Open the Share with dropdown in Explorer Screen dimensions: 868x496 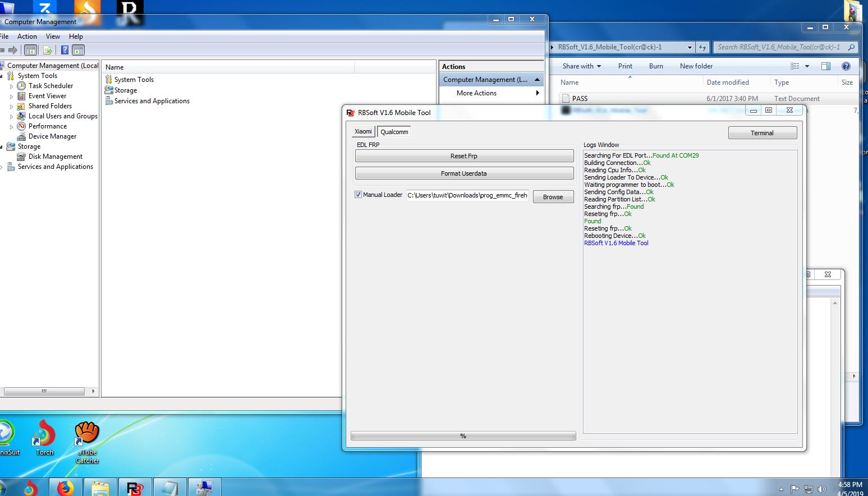coord(582,66)
